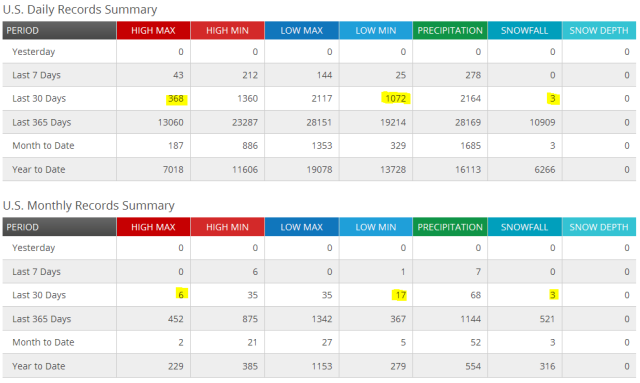This screenshot has width=640, height=383.
Task: Click the Yesterday row label in Monthly table
Action: click(x=33, y=248)
